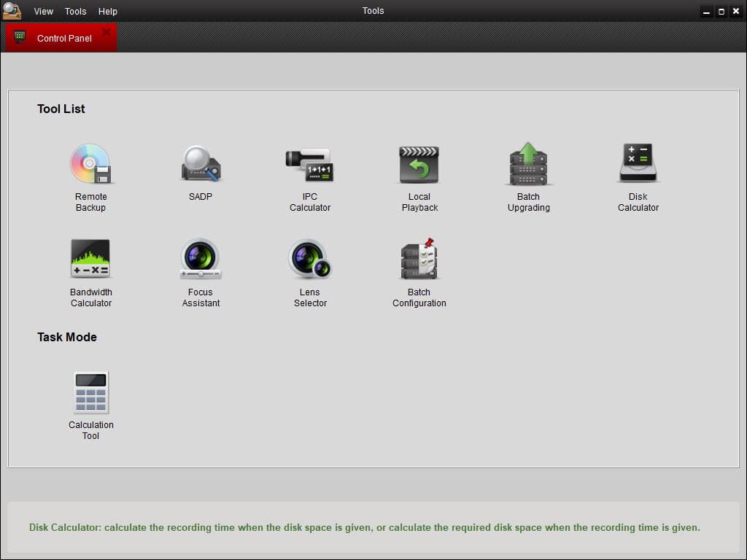Click the Disk Calculator text label
This screenshot has width=747, height=560.
pyautogui.click(x=638, y=202)
